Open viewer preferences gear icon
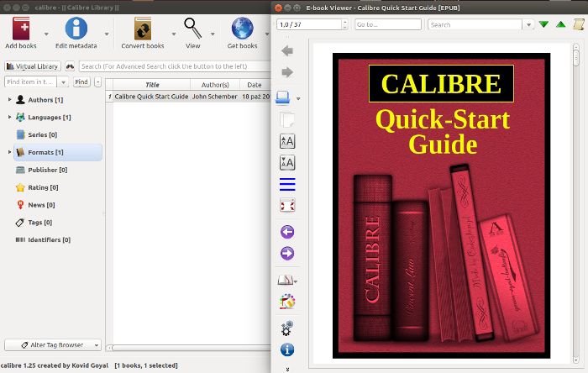The height and width of the screenshot is (373, 588). [x=287, y=328]
